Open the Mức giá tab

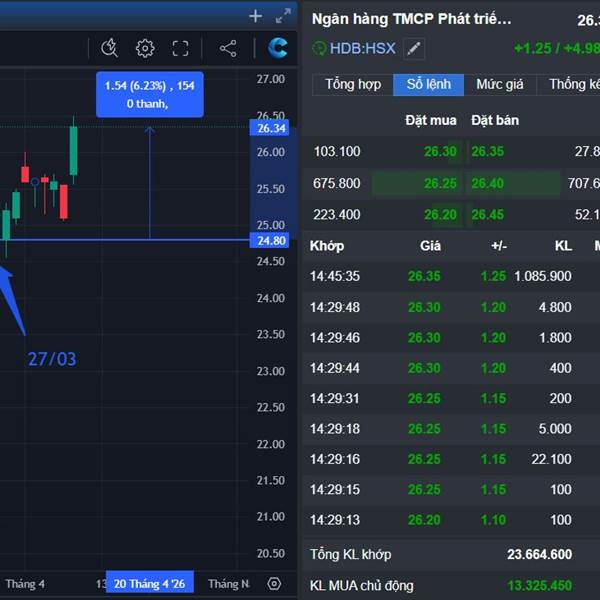(501, 84)
